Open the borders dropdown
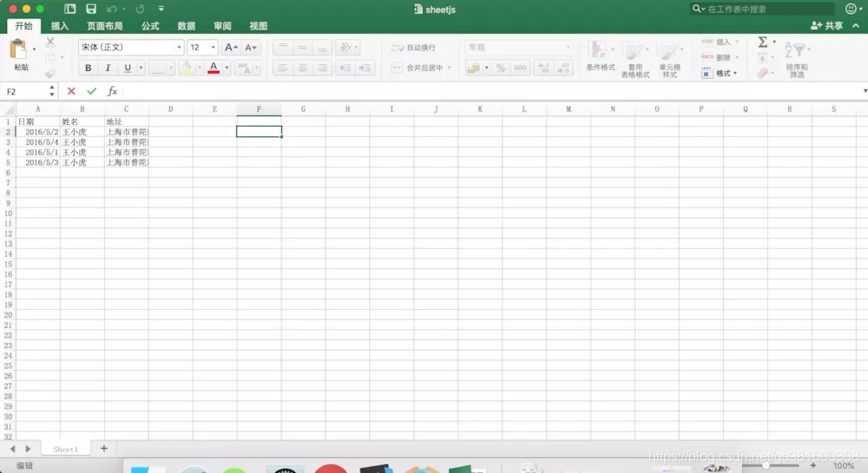The width and height of the screenshot is (868, 473). [x=170, y=68]
